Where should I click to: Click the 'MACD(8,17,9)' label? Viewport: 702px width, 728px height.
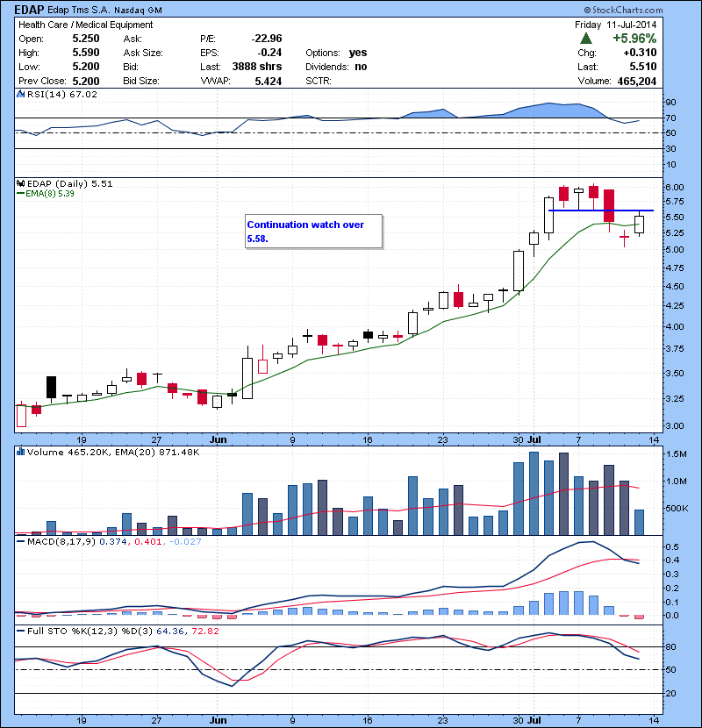(x=61, y=542)
